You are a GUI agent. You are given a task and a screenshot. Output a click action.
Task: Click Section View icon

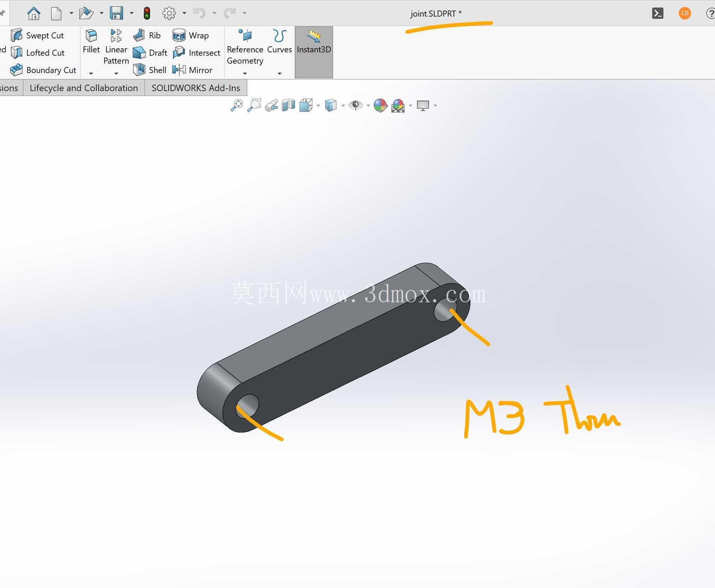tap(288, 105)
